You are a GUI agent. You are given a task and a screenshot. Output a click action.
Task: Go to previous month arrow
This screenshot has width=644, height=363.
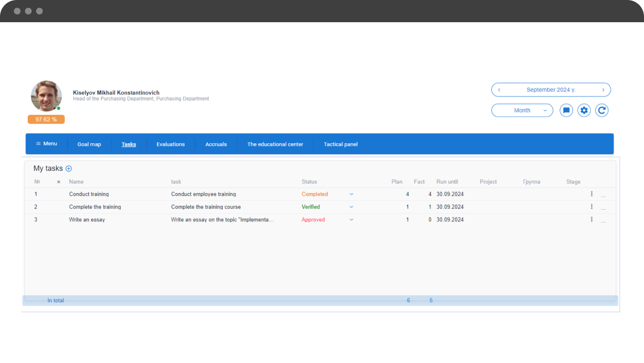coord(499,90)
